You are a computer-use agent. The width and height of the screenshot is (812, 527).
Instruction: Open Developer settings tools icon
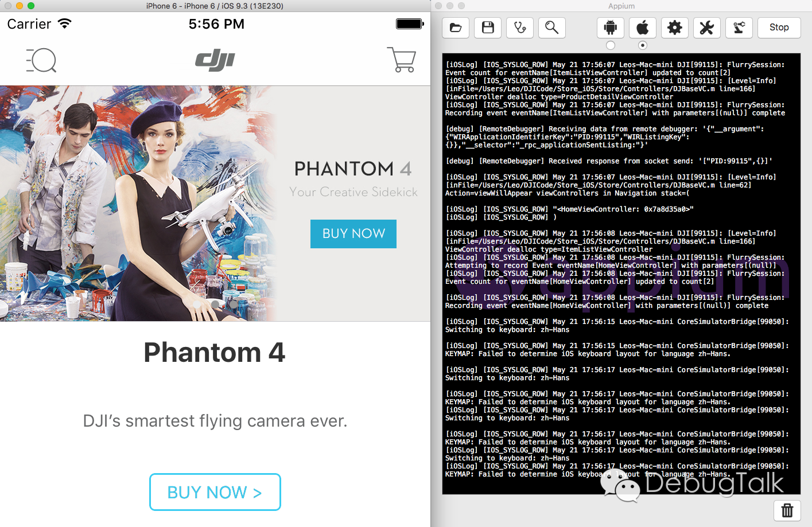point(707,28)
